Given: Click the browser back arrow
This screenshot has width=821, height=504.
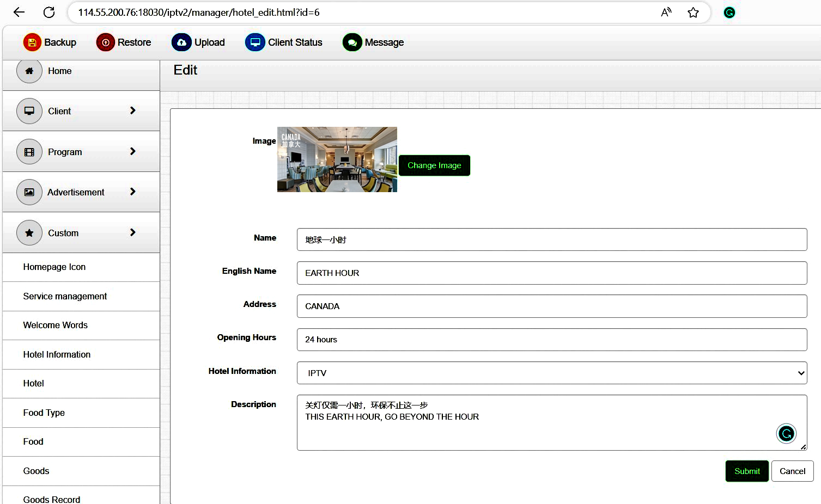Looking at the screenshot, I should pos(19,12).
